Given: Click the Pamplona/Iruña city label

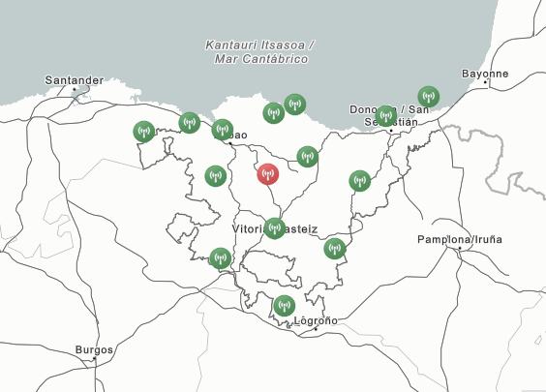Looking at the screenshot, I should (460, 239).
